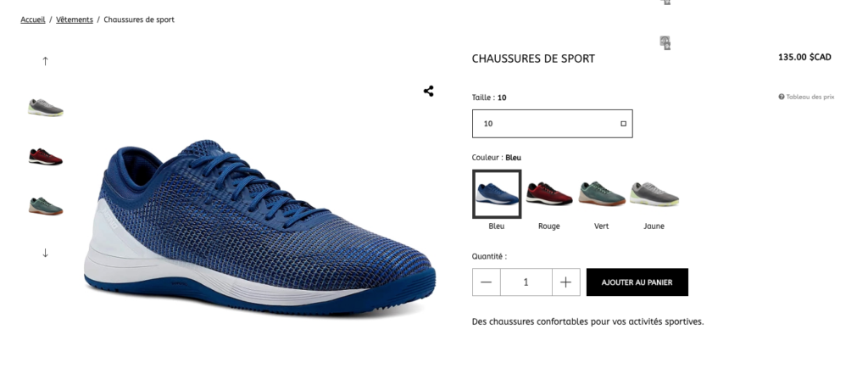Open the Taille size dropdown
Viewport: 868px width, 374px height.
pyautogui.click(x=552, y=124)
